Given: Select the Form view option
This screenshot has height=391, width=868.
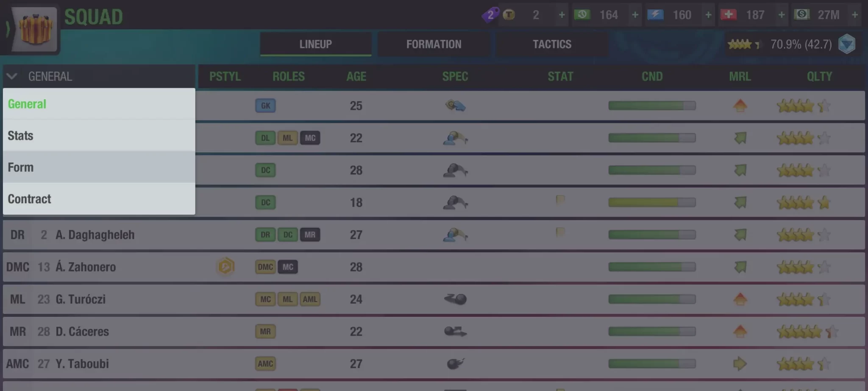Looking at the screenshot, I should tap(98, 168).
